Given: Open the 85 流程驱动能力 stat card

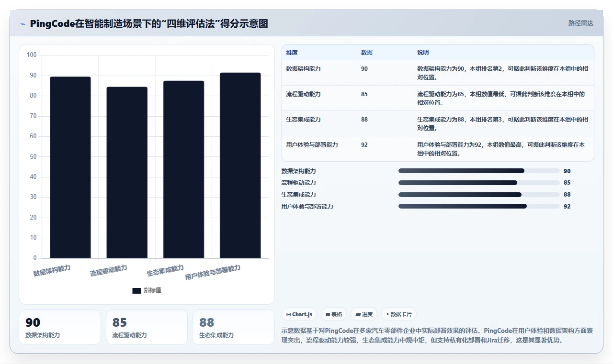Looking at the screenshot, I should [147, 327].
